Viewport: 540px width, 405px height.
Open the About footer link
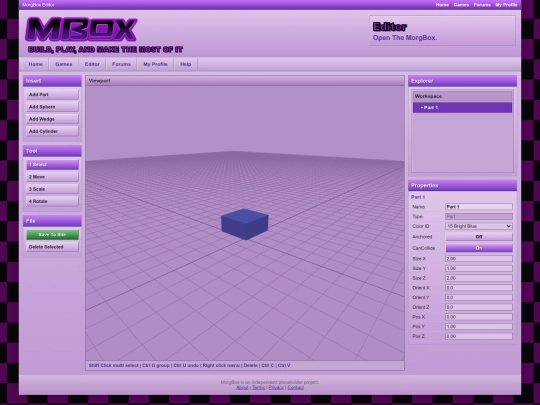pyautogui.click(x=242, y=387)
